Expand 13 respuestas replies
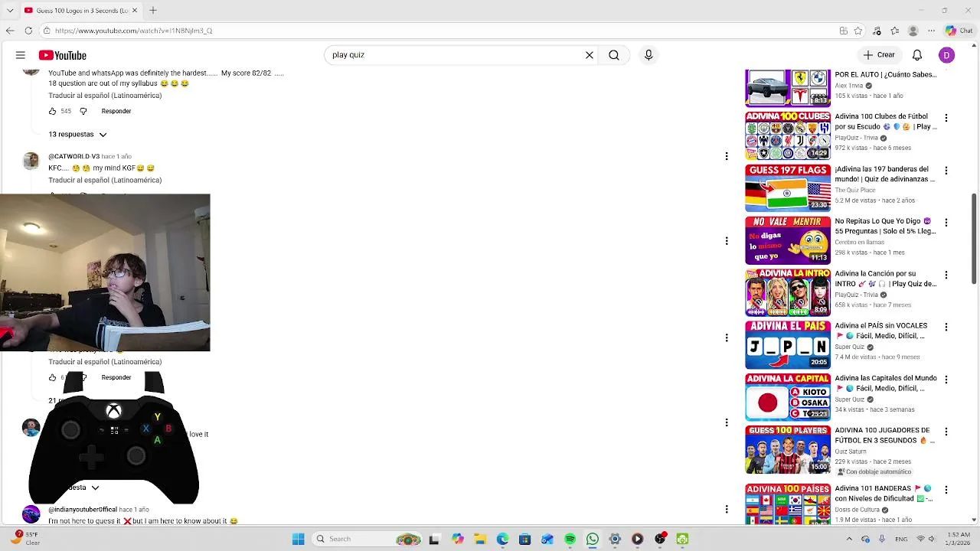The height and width of the screenshot is (551, 980). [x=77, y=134]
